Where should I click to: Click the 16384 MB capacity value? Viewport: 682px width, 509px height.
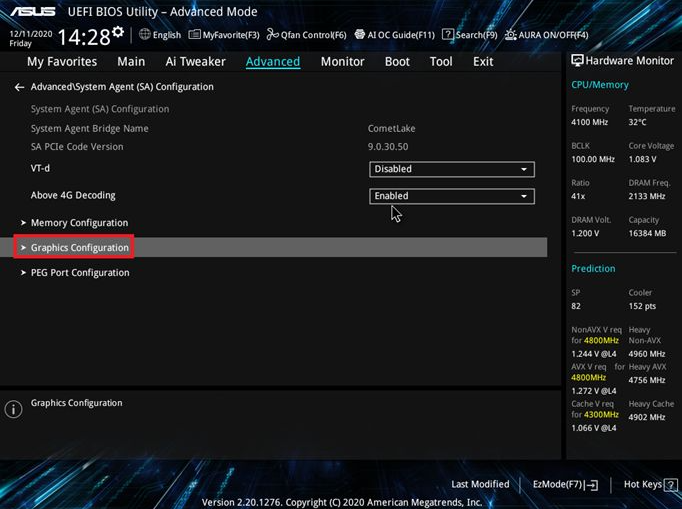(x=647, y=233)
